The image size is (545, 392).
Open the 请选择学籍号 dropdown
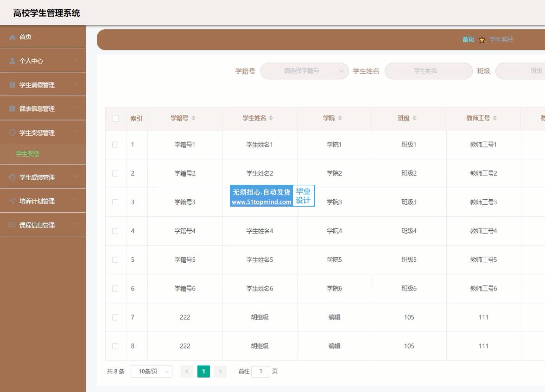304,71
